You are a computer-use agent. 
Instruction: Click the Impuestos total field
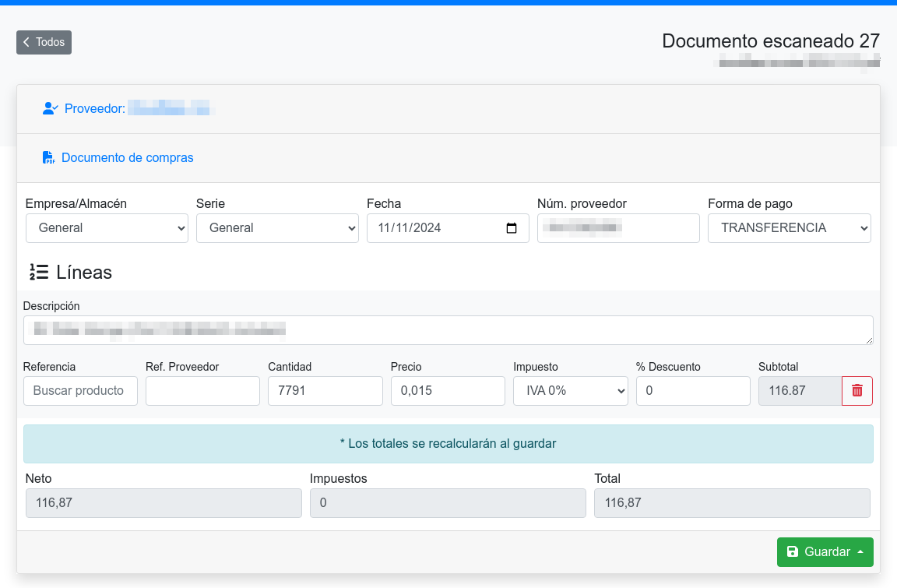448,503
